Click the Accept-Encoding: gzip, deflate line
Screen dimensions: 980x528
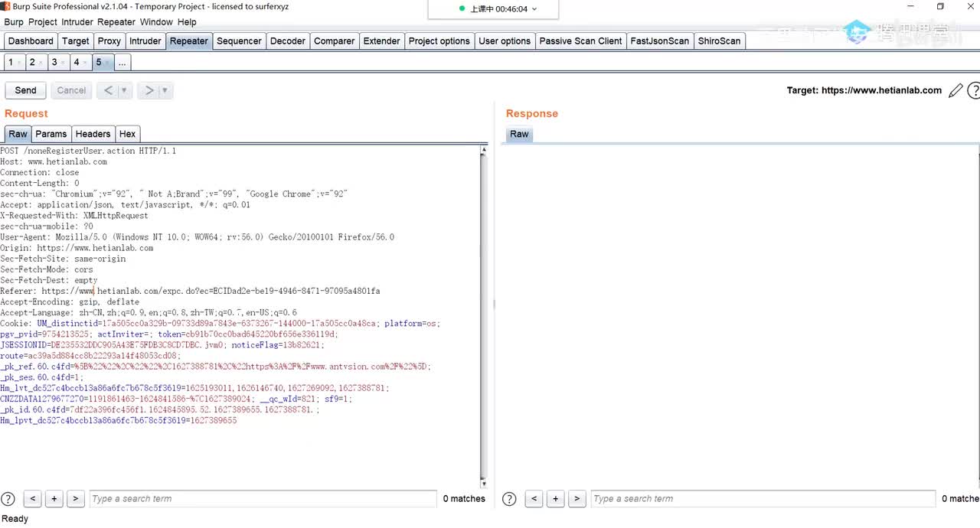pos(70,301)
